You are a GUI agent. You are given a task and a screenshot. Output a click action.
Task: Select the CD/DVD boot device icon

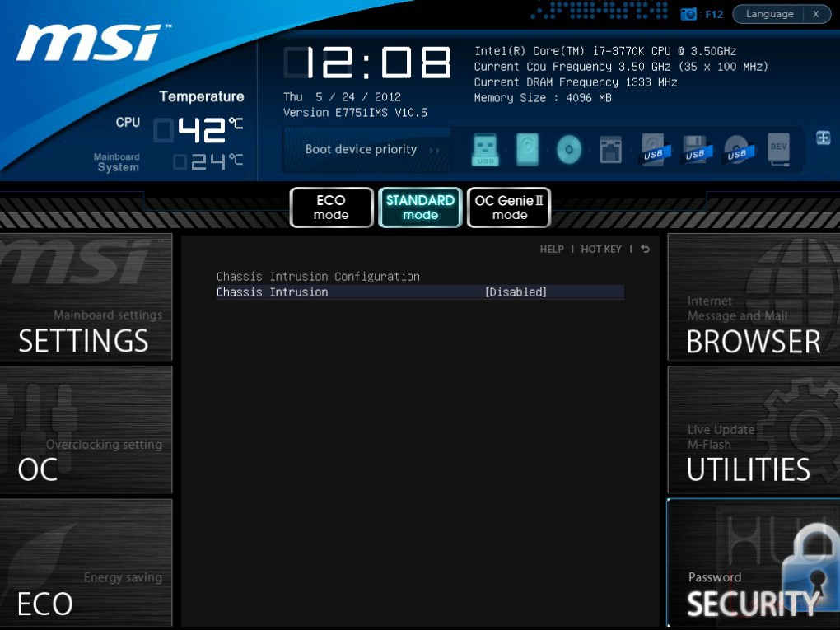click(569, 149)
